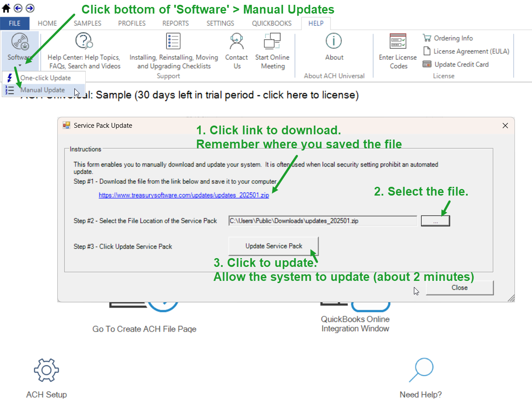Image resolution: width=532 pixels, height=406 pixels.
Task: Navigate forward with the right arrow icon
Action: [x=30, y=8]
